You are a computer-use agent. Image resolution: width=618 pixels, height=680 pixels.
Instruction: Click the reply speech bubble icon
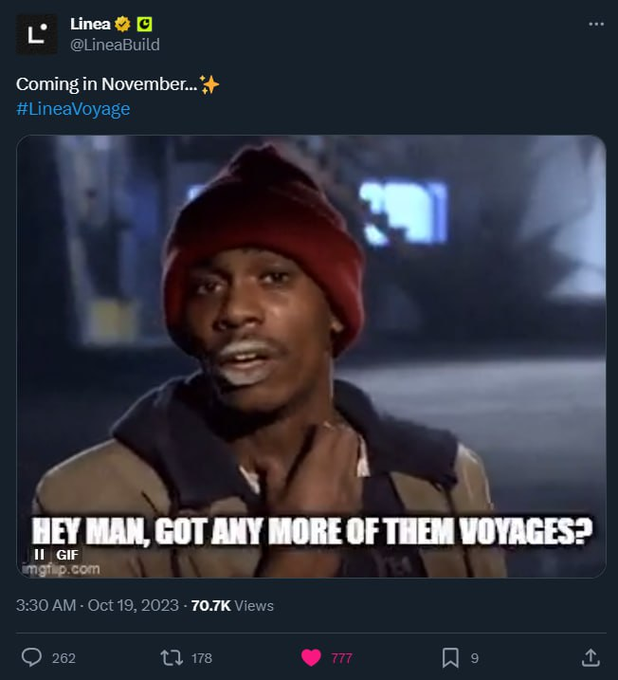click(32, 657)
